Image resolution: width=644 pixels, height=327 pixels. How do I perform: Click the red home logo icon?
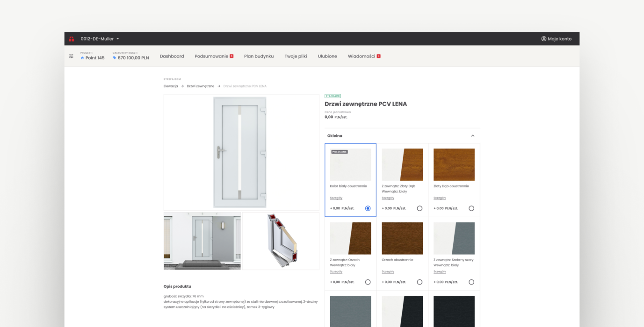(x=72, y=39)
